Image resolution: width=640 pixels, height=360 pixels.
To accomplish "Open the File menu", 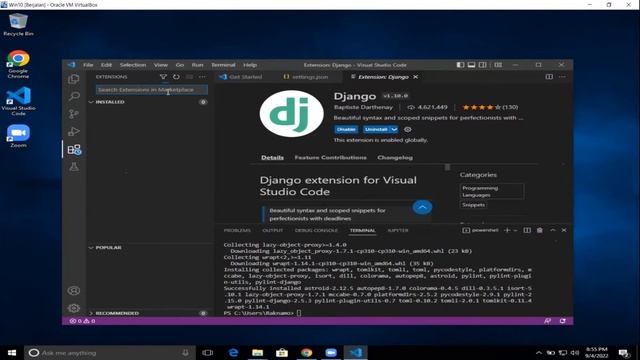I will [88, 65].
